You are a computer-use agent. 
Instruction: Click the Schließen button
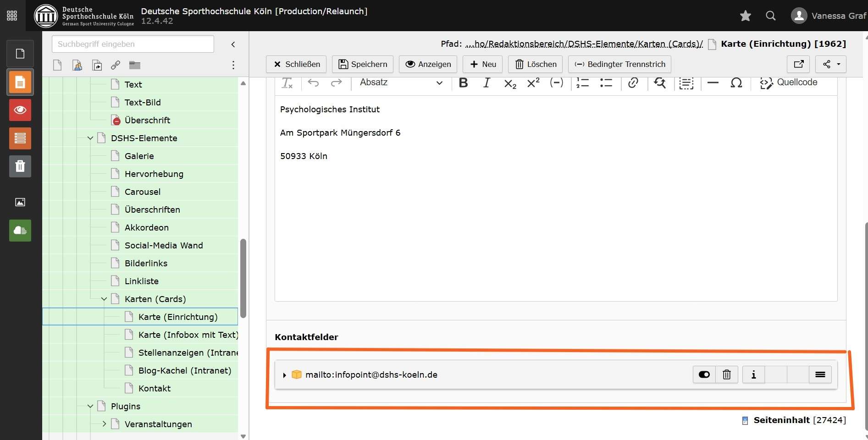296,64
